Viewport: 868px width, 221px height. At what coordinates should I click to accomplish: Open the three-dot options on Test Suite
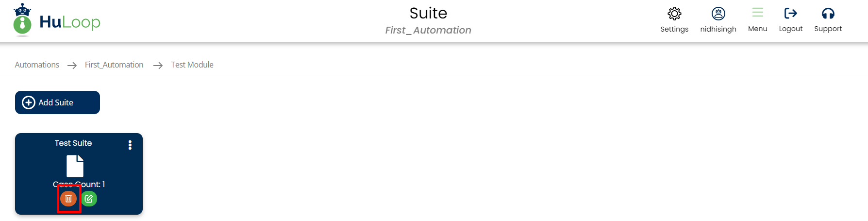tap(130, 145)
